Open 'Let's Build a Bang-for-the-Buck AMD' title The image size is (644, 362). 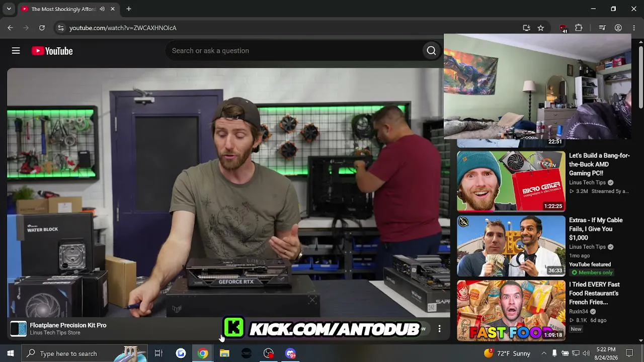(599, 164)
